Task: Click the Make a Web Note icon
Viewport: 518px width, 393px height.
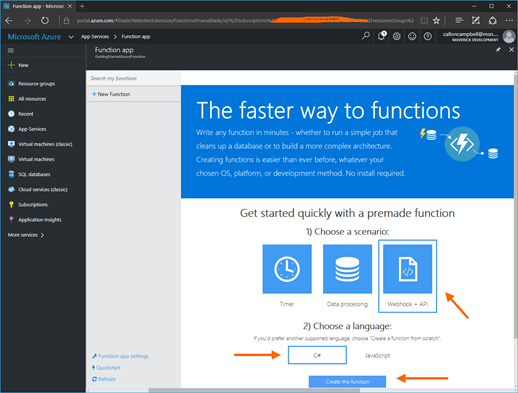Action: (476, 21)
